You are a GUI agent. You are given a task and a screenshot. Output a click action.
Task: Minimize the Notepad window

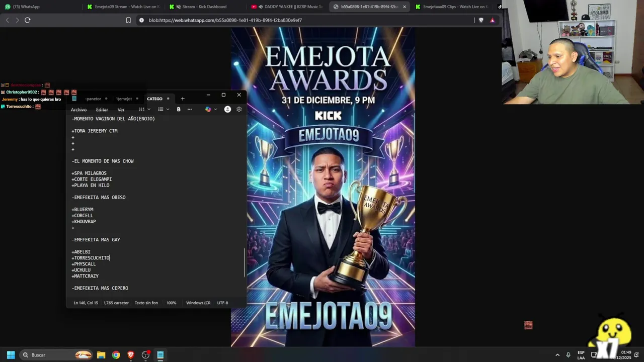click(x=208, y=95)
